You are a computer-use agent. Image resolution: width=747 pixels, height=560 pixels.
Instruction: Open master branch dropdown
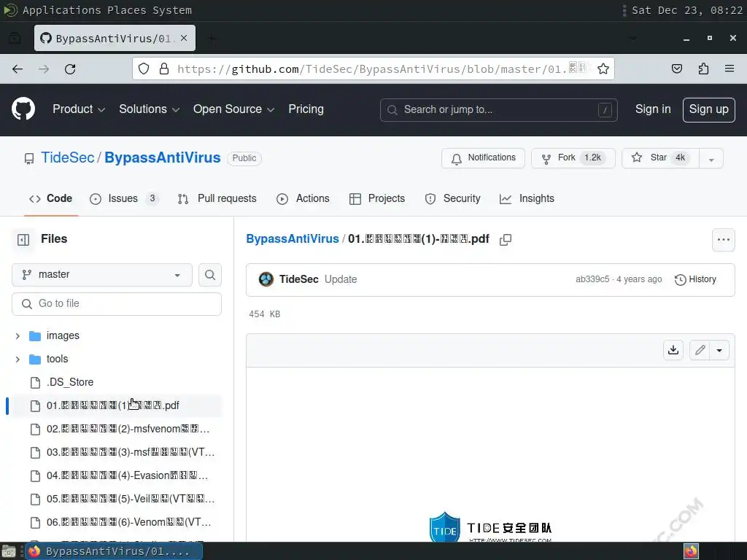tap(102, 275)
